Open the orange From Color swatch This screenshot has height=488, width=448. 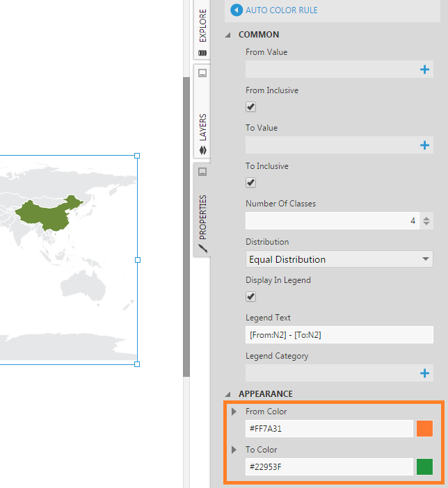coord(424,429)
